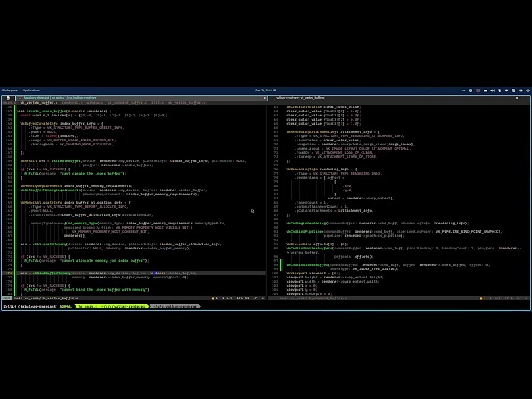This screenshot has height=399, width=532.
Task: Click 'VkBufferCreateInfo index_buffer_info' line
Action: click(62, 124)
